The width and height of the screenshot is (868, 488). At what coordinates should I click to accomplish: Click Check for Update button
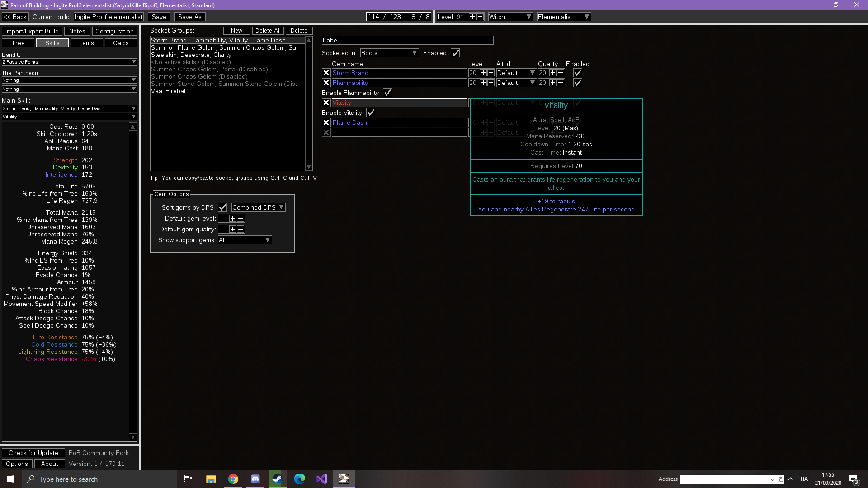[33, 453]
